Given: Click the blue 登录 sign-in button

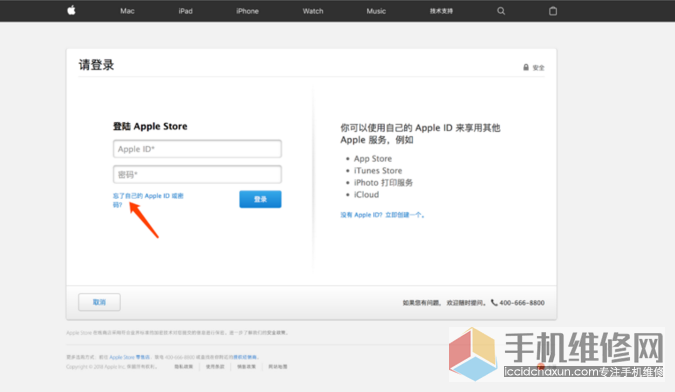Looking at the screenshot, I should [260, 199].
